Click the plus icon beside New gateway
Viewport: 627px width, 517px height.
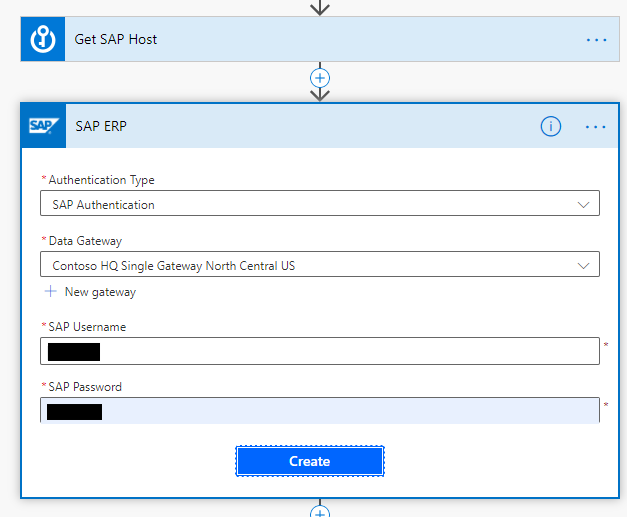pyautogui.click(x=50, y=292)
